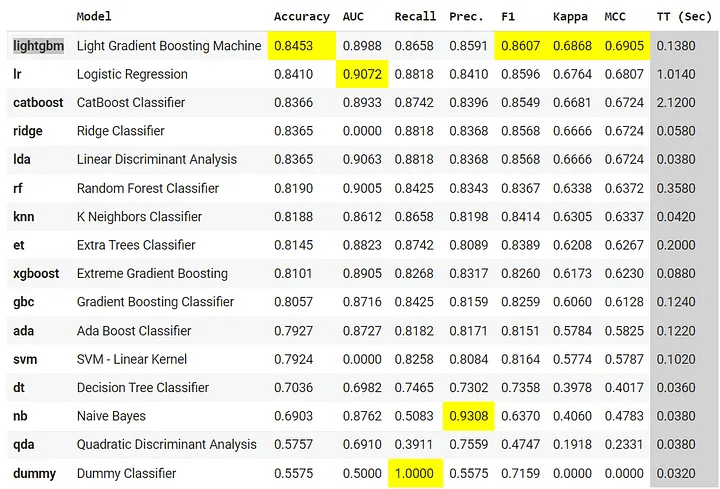Select CatBoost Classifier model name
The height and width of the screenshot is (489, 720).
(x=131, y=103)
